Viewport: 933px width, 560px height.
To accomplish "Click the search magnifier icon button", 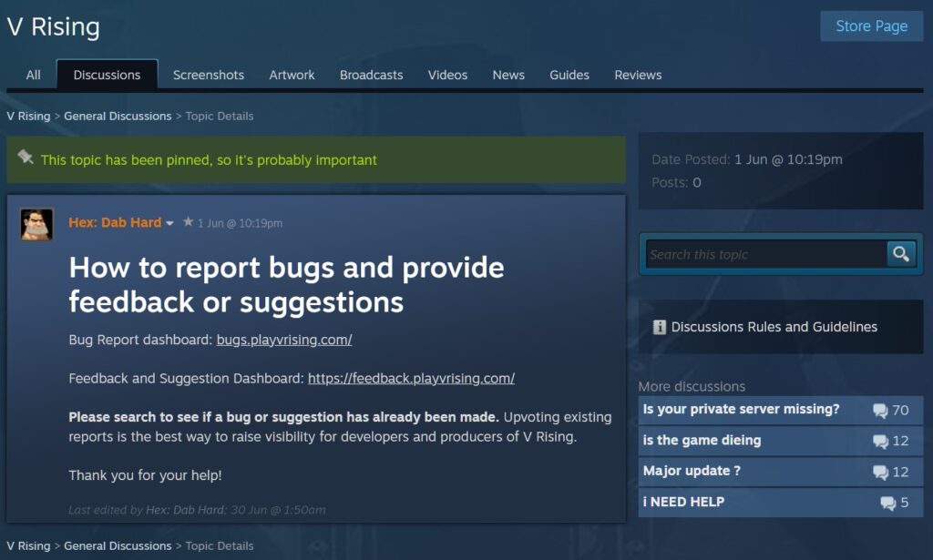I will pos(901,254).
